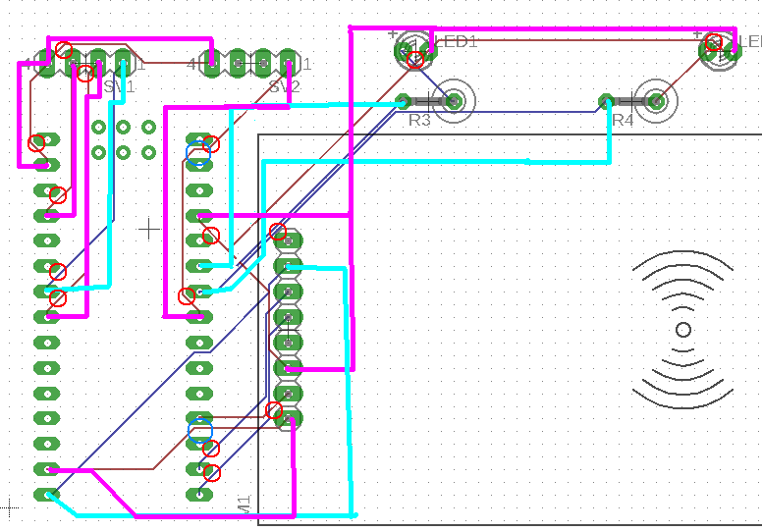Click the R3 resistor label
The image size is (762, 532).
[x=419, y=120]
